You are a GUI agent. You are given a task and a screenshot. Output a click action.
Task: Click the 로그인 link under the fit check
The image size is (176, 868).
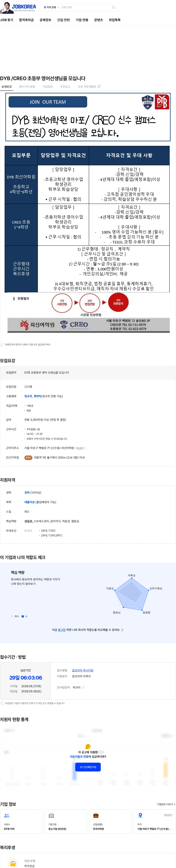[x=62, y=630]
